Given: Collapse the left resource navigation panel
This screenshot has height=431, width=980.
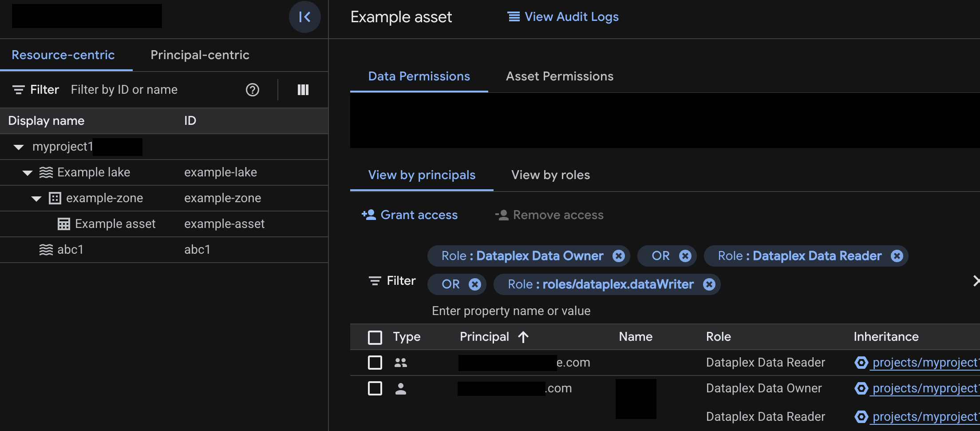Looking at the screenshot, I should point(305,17).
